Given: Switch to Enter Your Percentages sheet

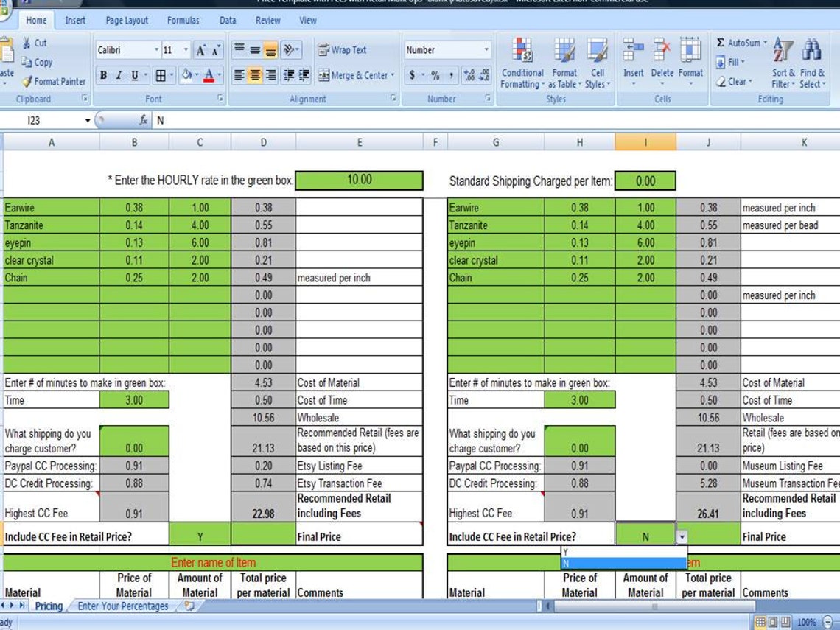Looking at the screenshot, I should (x=122, y=606).
